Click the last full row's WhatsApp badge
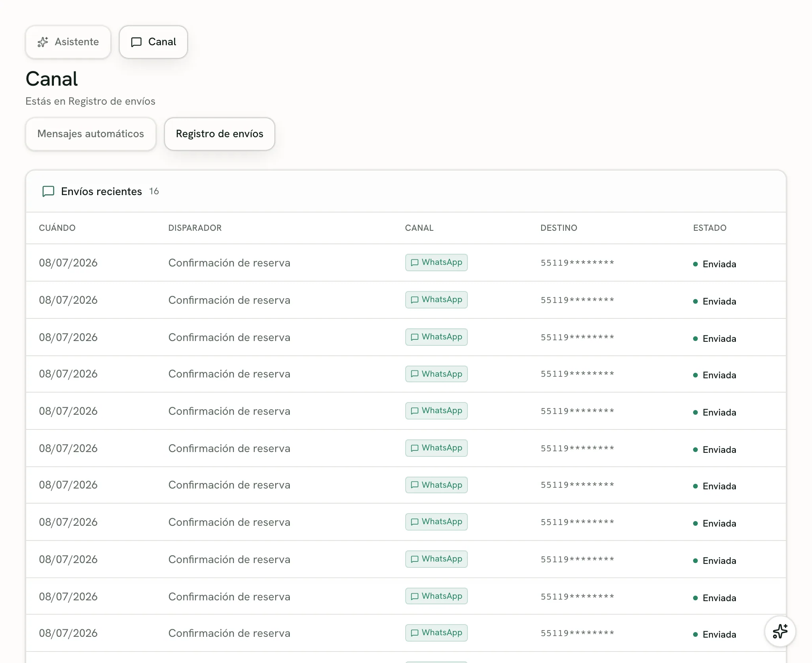 (436, 633)
